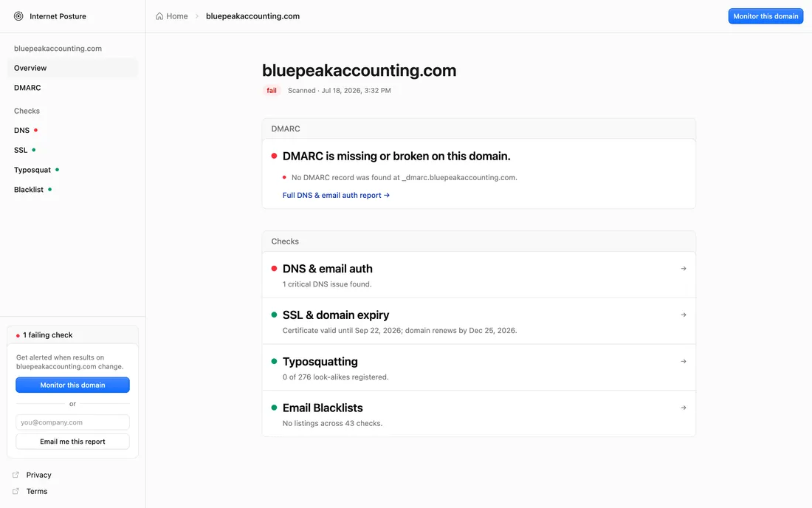Open the DNS & email auth check row
This screenshot has width=812, height=508.
click(x=478, y=275)
